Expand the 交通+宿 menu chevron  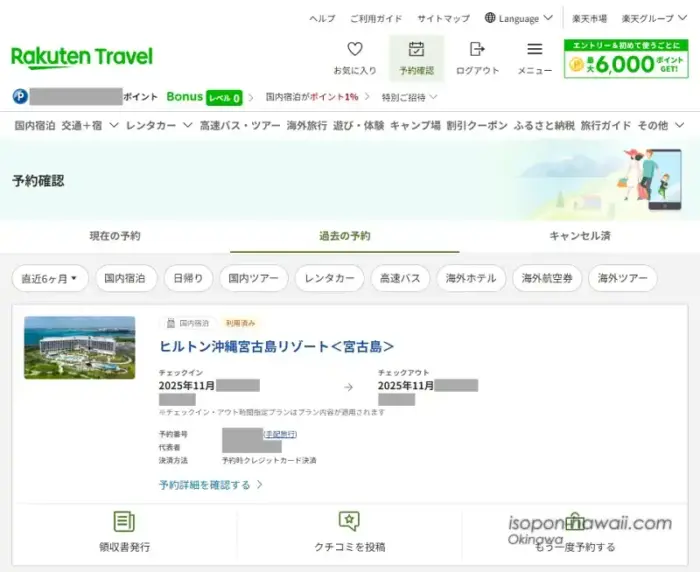[113, 125]
